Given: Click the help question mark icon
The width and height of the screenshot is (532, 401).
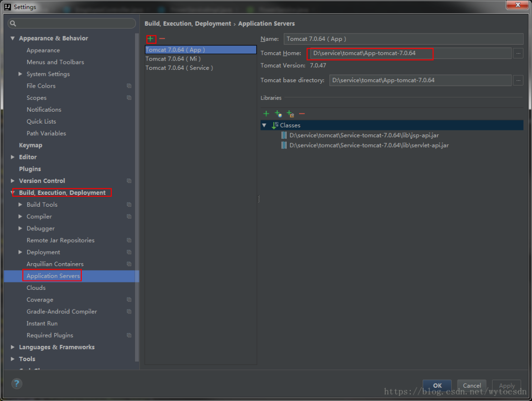Looking at the screenshot, I should click(17, 384).
